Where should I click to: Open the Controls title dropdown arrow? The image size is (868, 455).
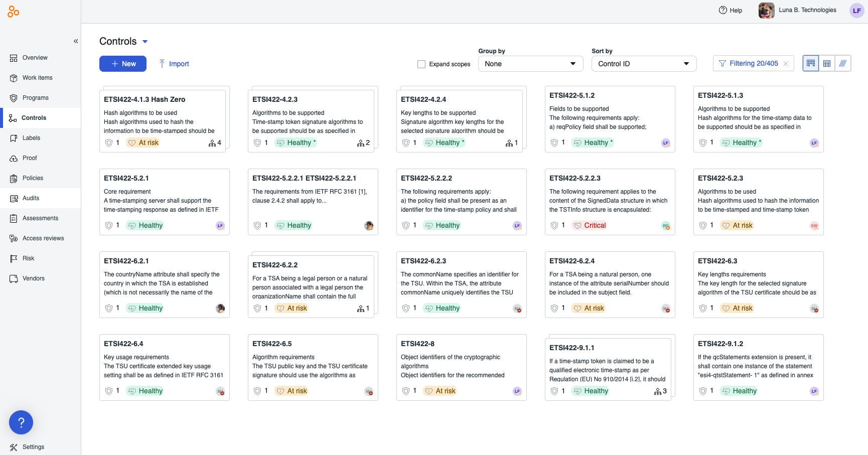tap(145, 42)
